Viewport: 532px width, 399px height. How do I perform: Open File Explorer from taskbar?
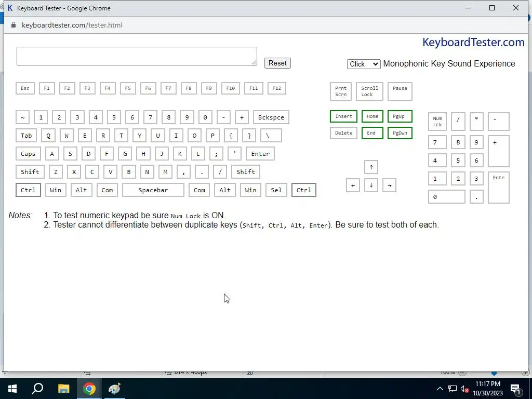[63, 389]
